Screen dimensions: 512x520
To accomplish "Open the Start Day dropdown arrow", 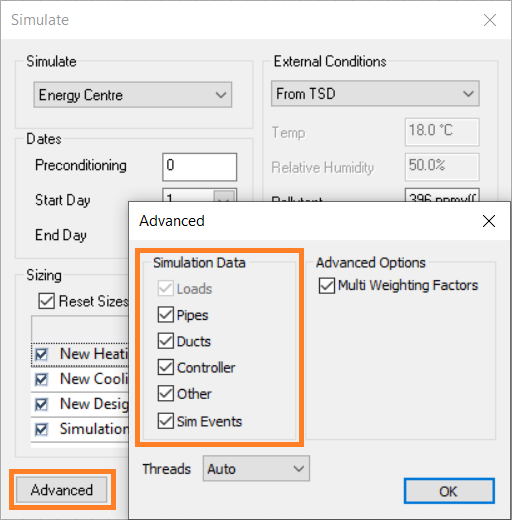I will pos(225,197).
